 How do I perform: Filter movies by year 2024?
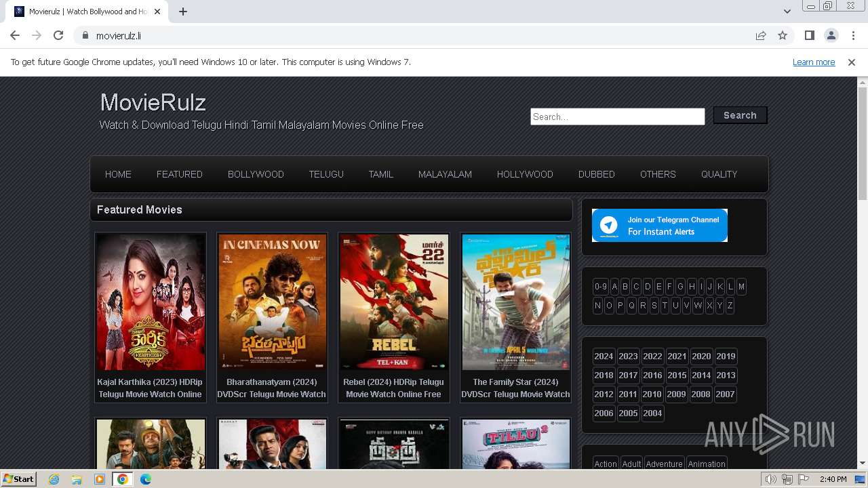pos(604,356)
